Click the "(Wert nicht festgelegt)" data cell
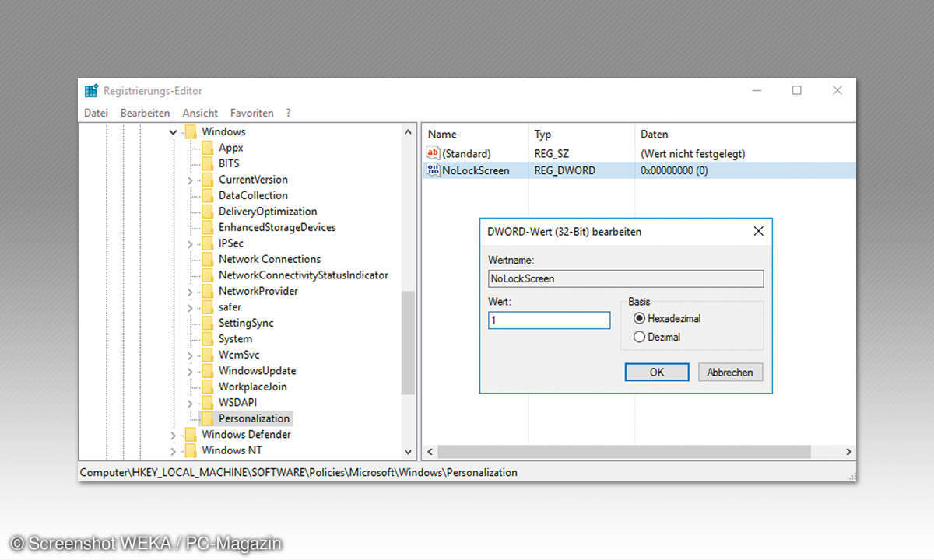 coord(693,154)
